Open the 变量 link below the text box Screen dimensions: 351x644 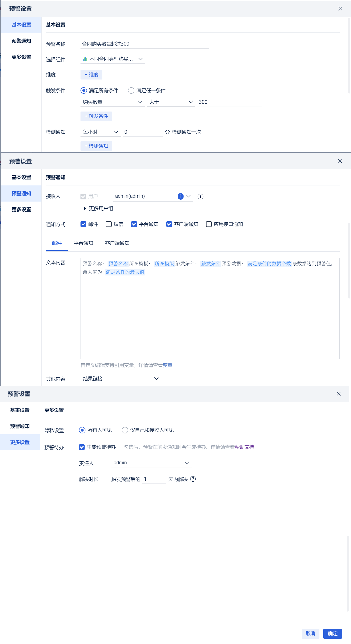coord(168,365)
